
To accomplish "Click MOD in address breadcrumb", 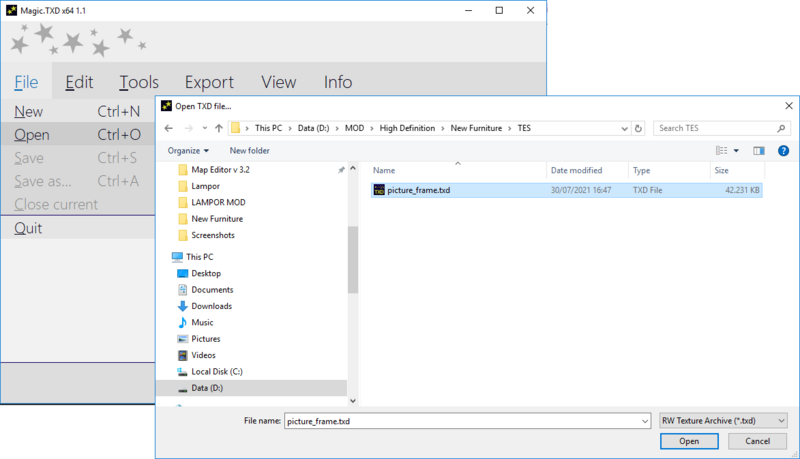I will [x=355, y=128].
